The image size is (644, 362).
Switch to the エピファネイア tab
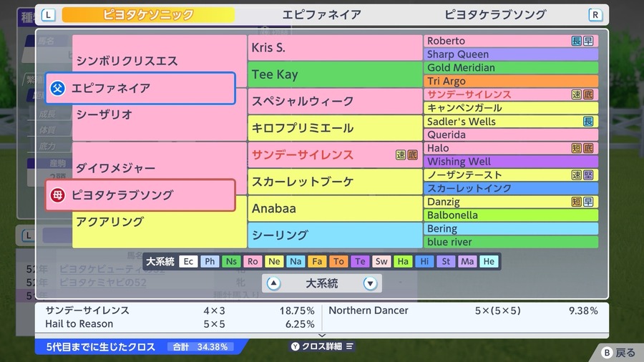(321, 15)
